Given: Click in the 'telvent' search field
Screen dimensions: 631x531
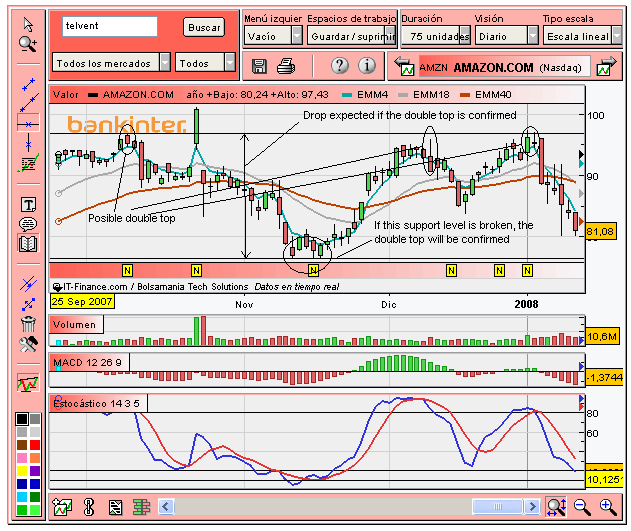Looking at the screenshot, I should (x=110, y=26).
